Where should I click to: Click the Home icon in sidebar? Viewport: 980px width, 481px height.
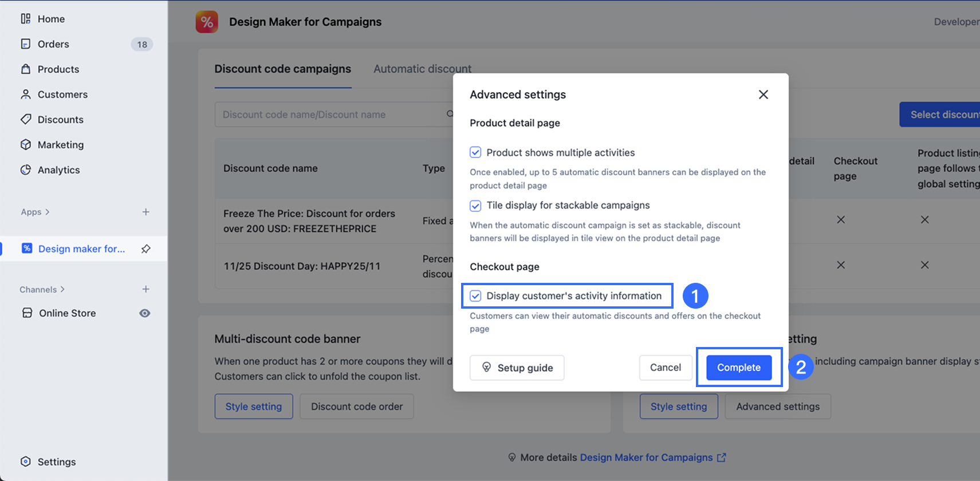tap(26, 19)
